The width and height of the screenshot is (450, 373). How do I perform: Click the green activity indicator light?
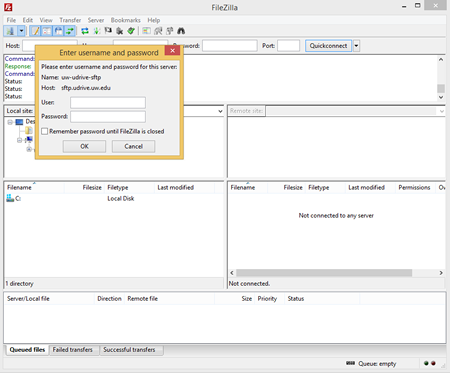tap(426, 363)
